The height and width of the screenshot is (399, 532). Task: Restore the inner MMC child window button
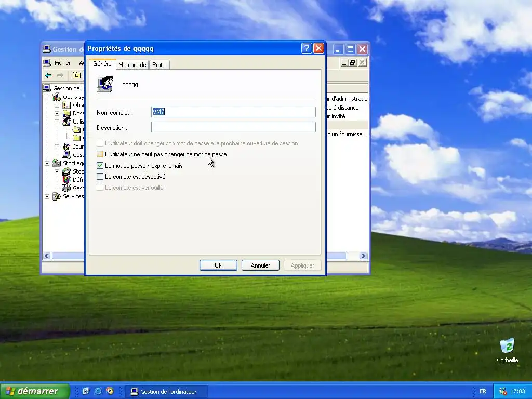point(353,63)
